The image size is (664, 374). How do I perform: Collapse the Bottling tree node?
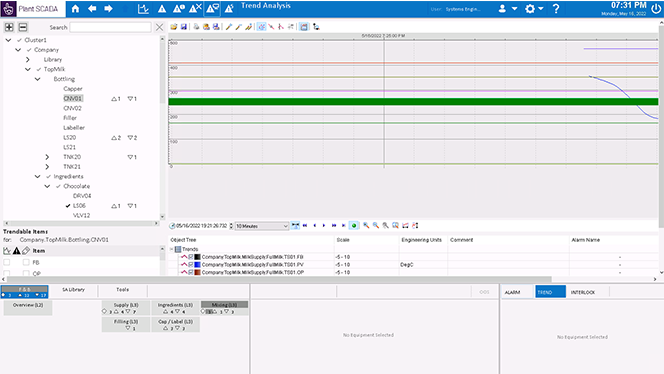pos(38,79)
